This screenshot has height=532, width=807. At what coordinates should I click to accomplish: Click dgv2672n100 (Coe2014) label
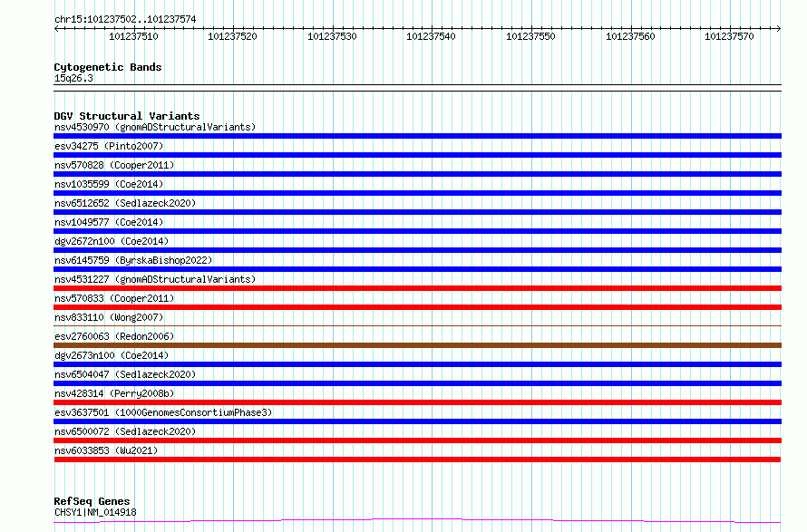click(112, 241)
